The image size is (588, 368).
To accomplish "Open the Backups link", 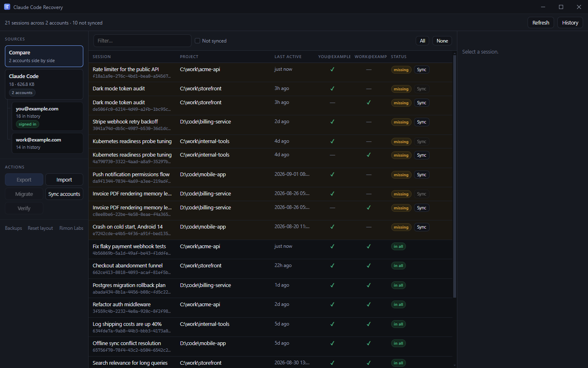I will (13, 228).
